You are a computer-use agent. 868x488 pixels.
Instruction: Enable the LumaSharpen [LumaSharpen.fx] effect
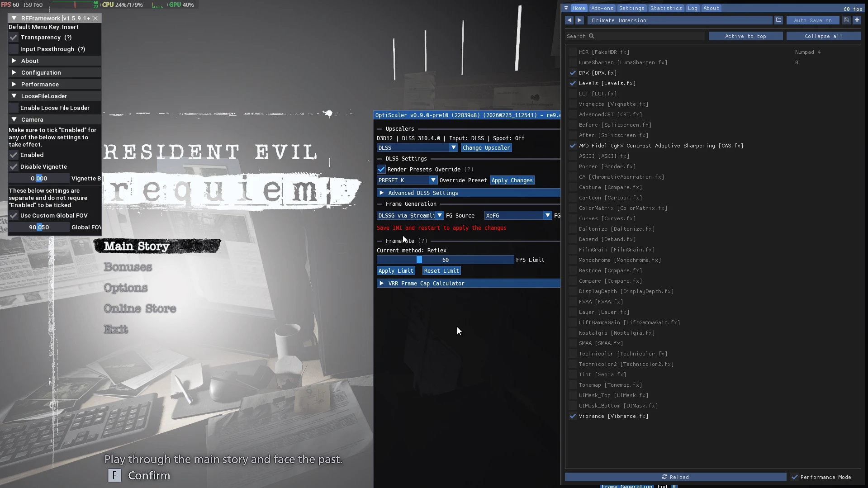tap(573, 62)
